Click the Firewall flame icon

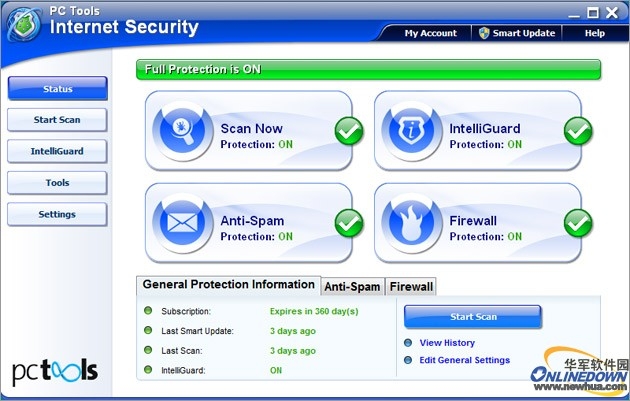411,223
